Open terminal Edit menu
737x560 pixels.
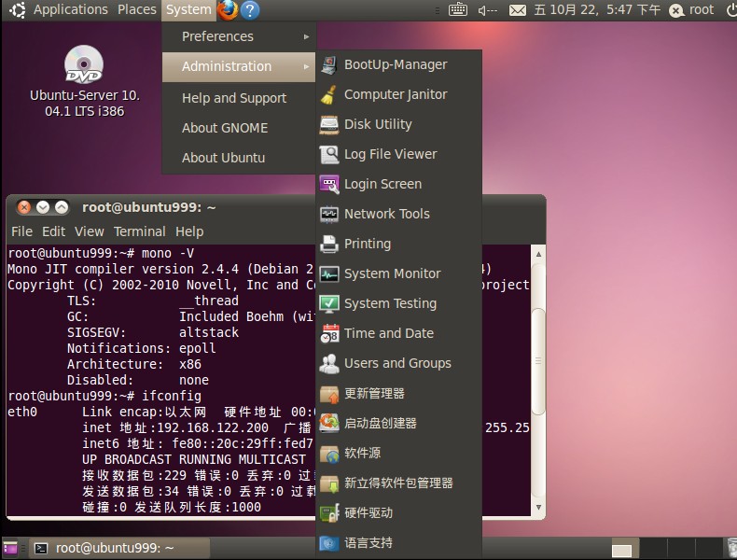[x=53, y=231]
